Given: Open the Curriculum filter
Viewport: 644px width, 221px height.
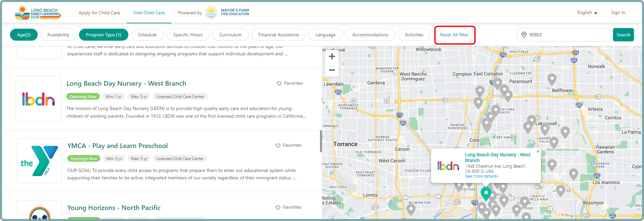Looking at the screenshot, I should click(230, 35).
